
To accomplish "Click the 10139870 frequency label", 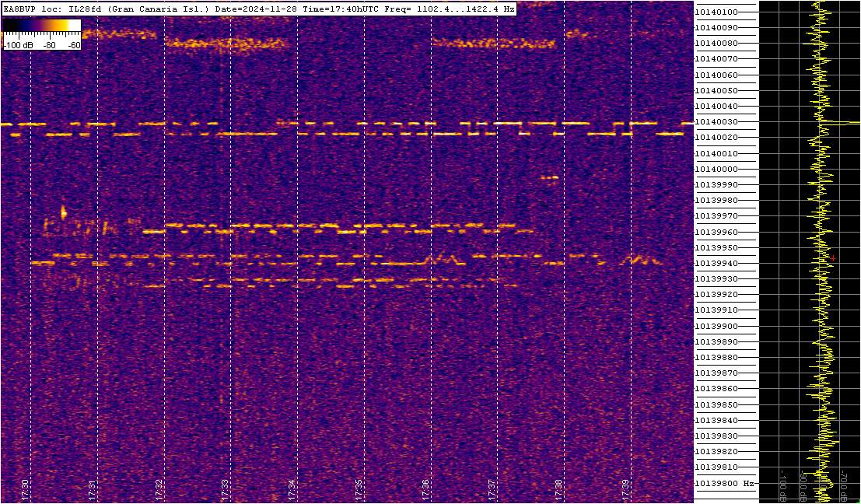I will click(716, 373).
